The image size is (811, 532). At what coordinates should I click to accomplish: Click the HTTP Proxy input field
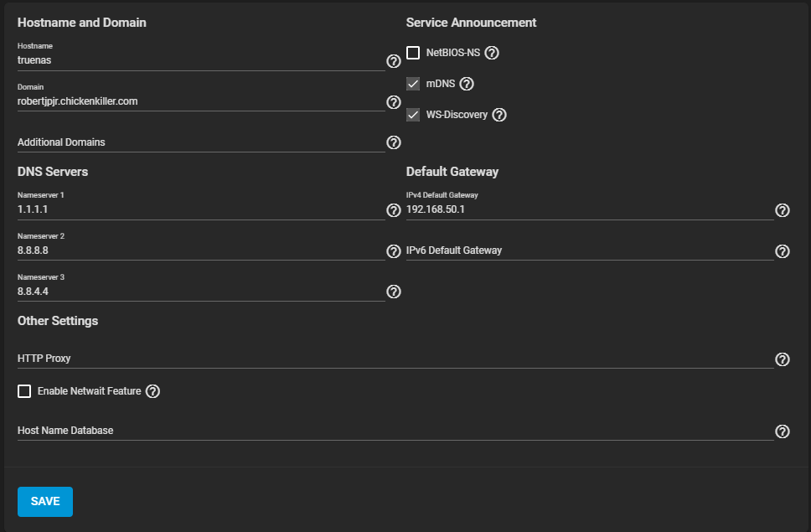[394, 359]
